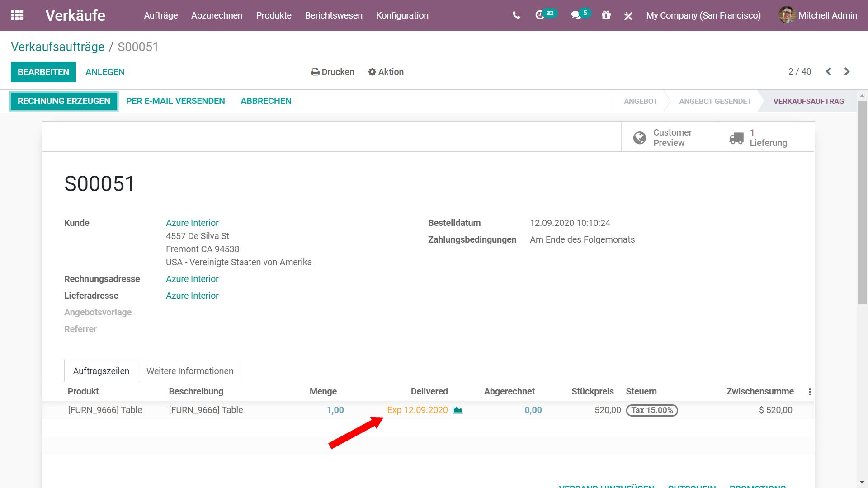Open the Berichtswesen menu

coord(333,15)
